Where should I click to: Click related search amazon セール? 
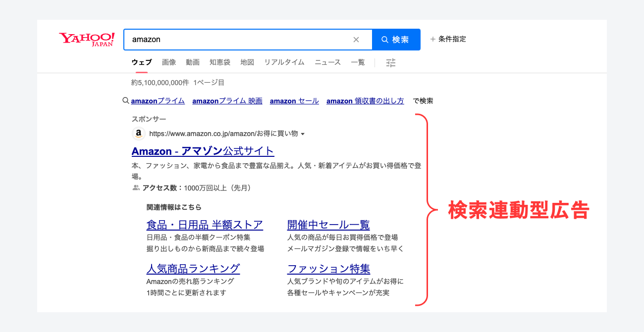294,101
